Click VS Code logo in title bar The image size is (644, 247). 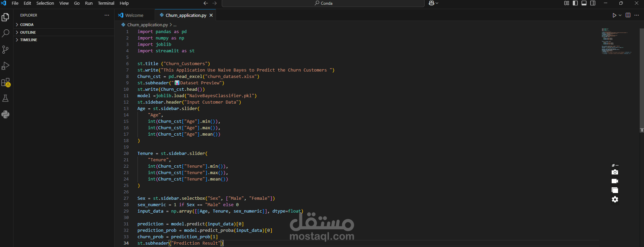coord(4,3)
